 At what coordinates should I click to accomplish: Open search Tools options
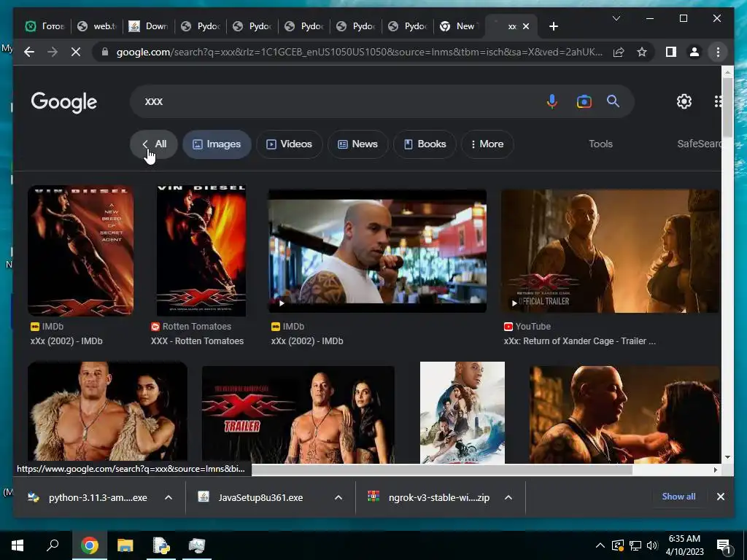click(x=600, y=144)
